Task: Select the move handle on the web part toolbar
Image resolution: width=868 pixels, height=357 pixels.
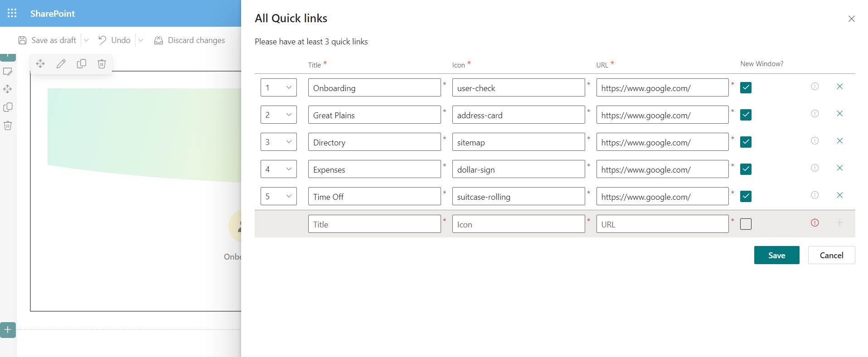Action: pyautogui.click(x=40, y=63)
